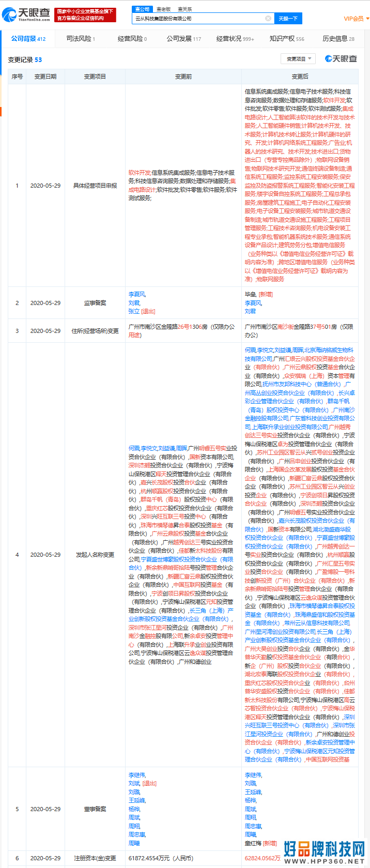Select 具体经营项目申报 change item cell

coord(95,186)
